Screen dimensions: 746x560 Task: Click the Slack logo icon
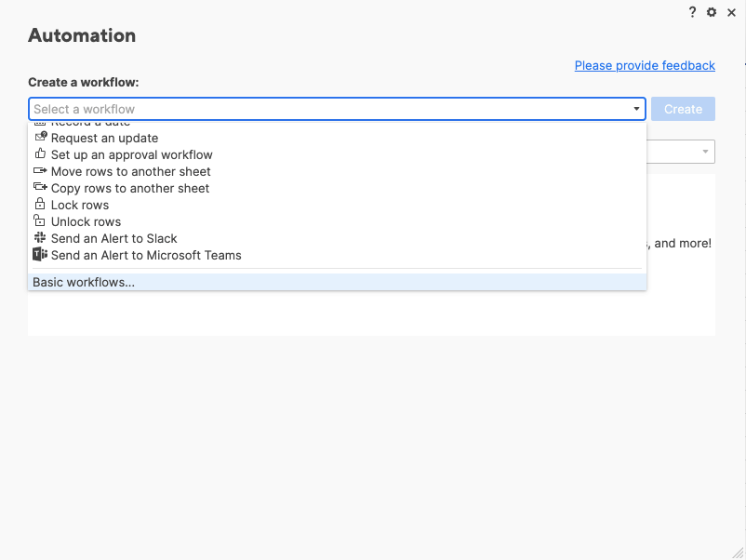[x=40, y=238]
